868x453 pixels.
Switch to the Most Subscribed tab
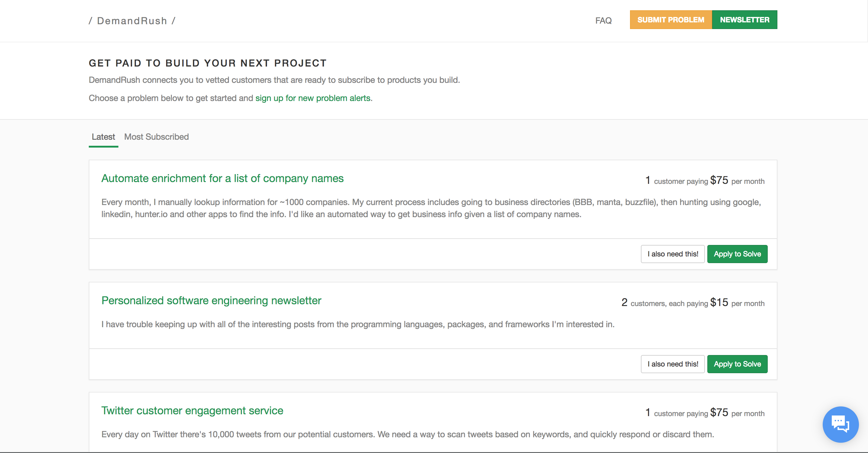156,137
